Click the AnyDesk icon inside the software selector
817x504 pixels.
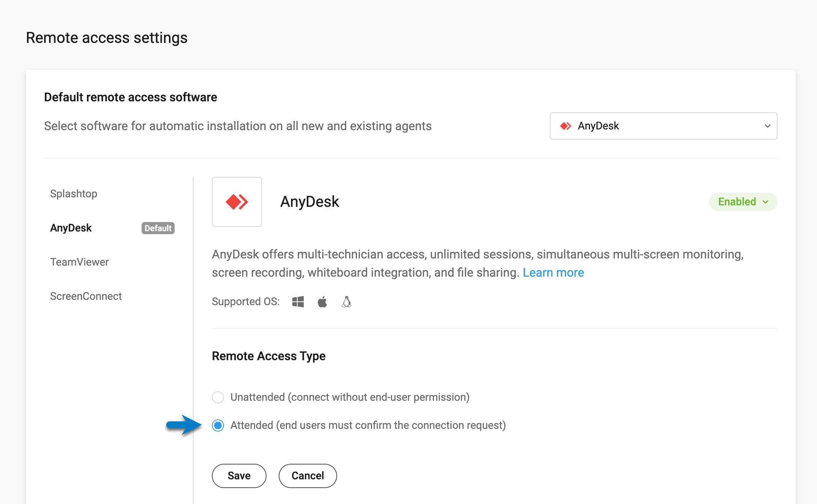565,126
